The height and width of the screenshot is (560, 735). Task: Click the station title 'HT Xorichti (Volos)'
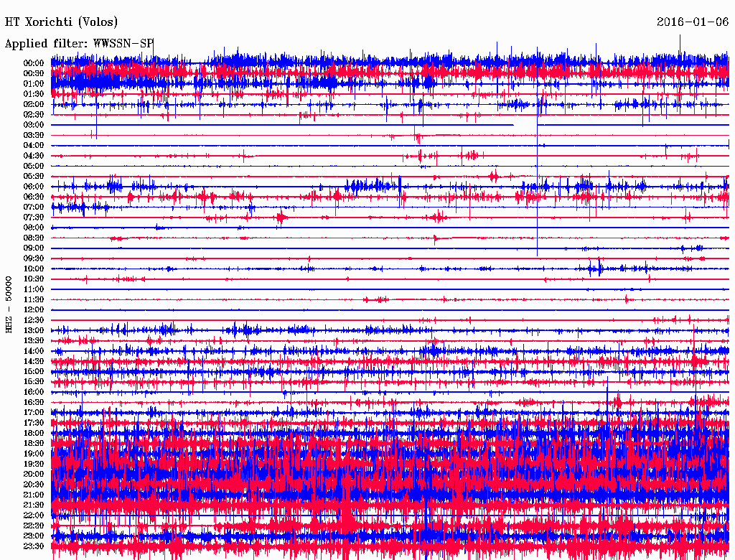click(x=61, y=22)
